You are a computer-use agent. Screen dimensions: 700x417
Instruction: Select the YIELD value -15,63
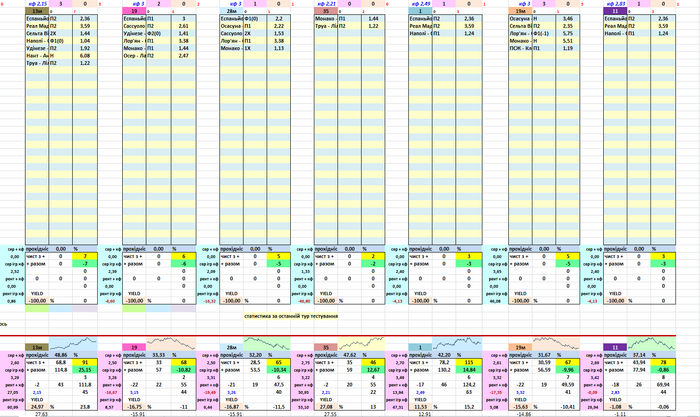520,407
